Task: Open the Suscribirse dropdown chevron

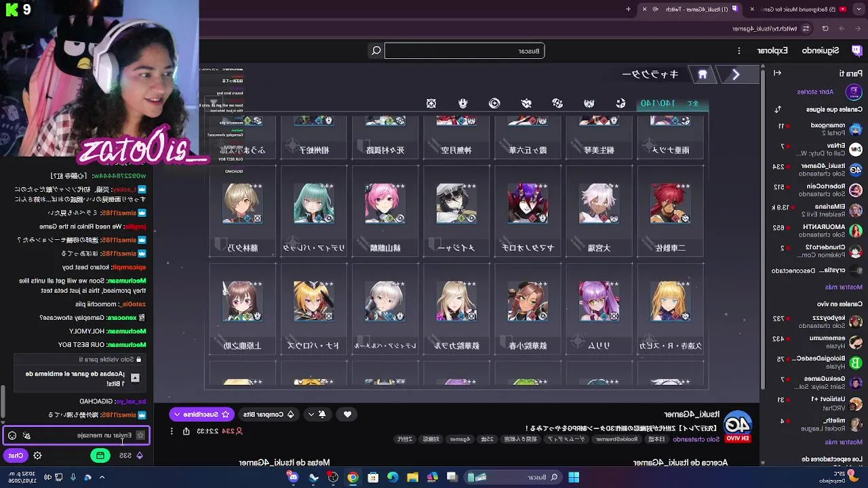Action: click(177, 414)
